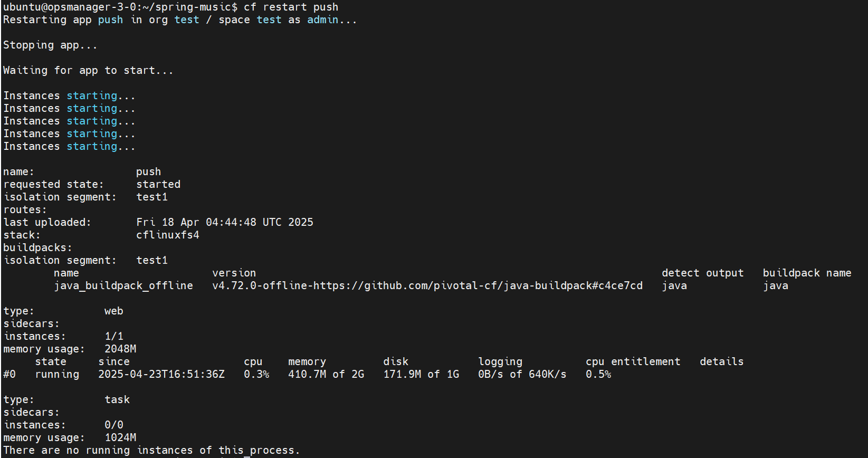Image resolution: width=868 pixels, height=458 pixels.
Task: Click the stack value 'cflinuxfs4'
Action: [168, 235]
